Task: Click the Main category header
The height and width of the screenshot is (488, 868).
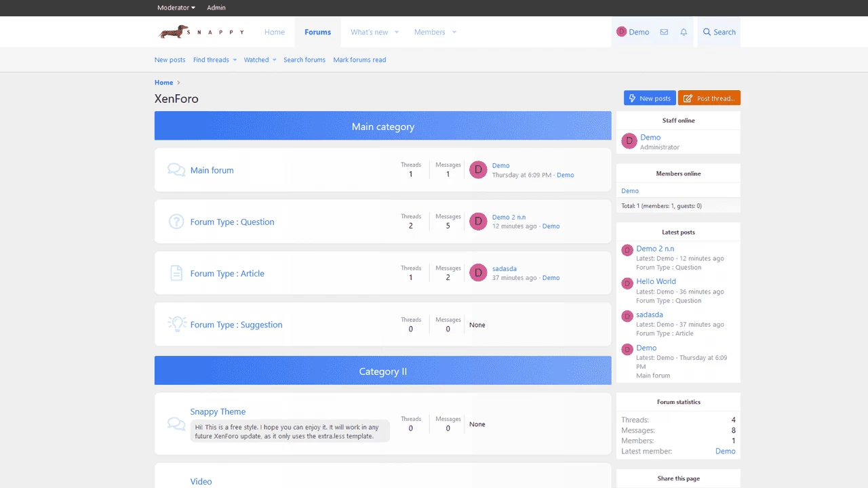Action: pyautogui.click(x=383, y=126)
